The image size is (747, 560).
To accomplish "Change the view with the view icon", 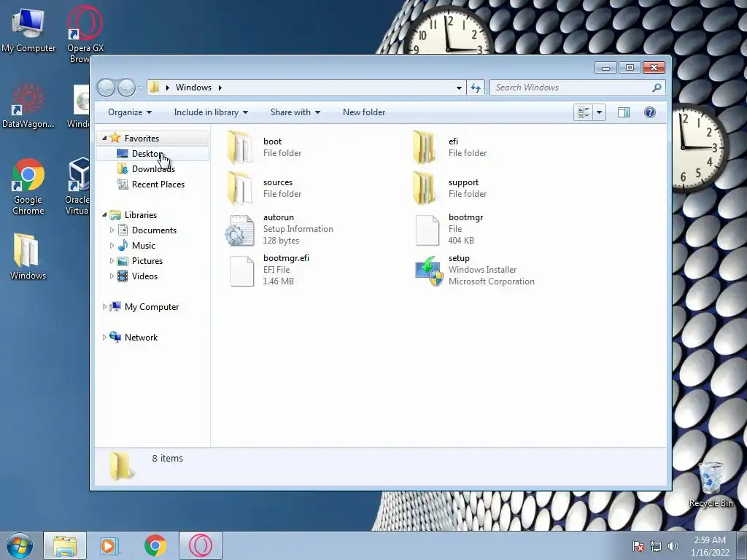I will click(x=584, y=112).
